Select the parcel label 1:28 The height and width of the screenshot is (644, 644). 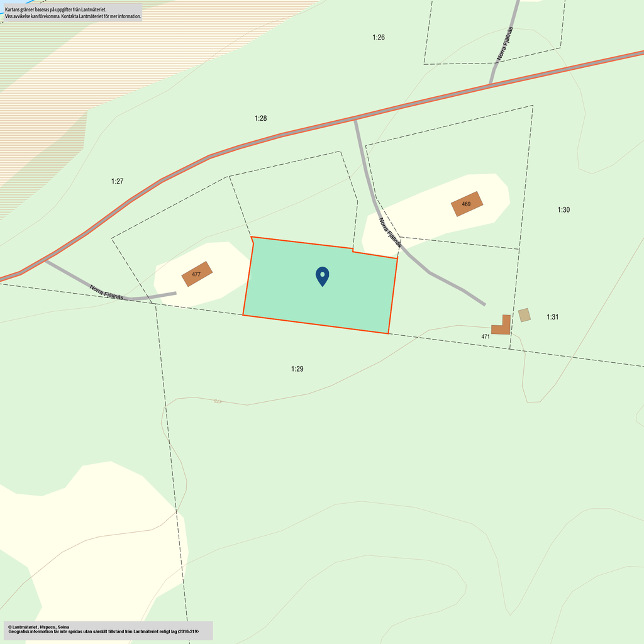click(x=260, y=118)
